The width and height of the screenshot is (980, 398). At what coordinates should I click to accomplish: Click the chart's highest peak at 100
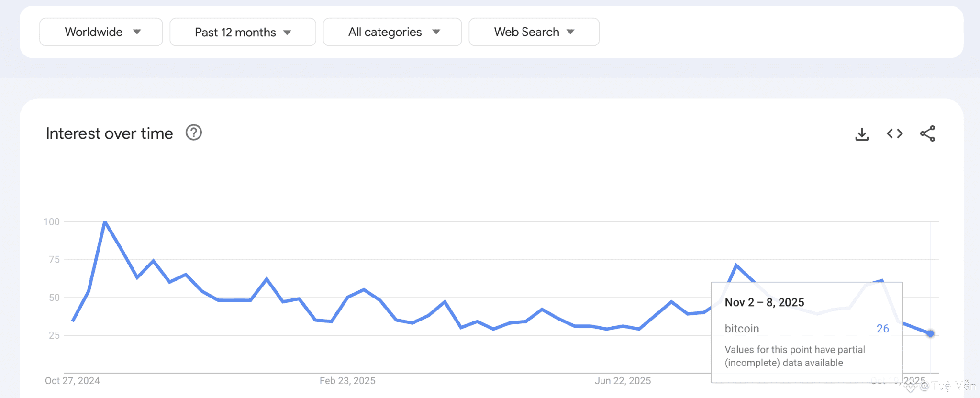point(105,222)
